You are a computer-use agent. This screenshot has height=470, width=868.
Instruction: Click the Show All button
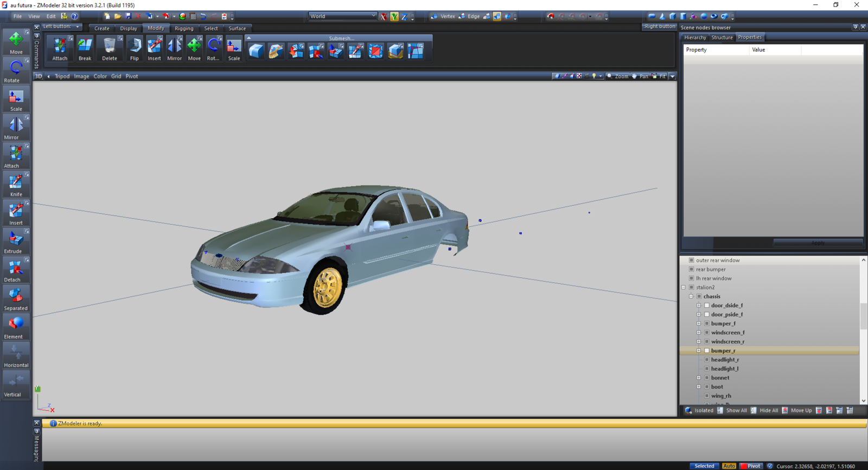coord(736,410)
